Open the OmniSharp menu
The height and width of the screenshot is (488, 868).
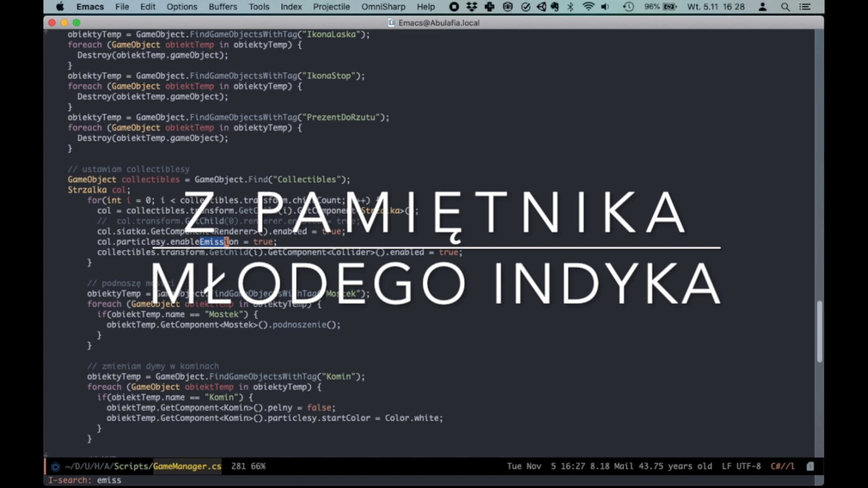(x=383, y=7)
